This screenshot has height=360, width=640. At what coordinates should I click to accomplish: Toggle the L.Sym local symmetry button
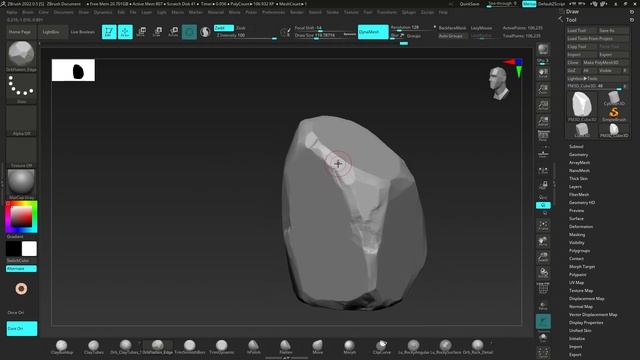coord(543,169)
